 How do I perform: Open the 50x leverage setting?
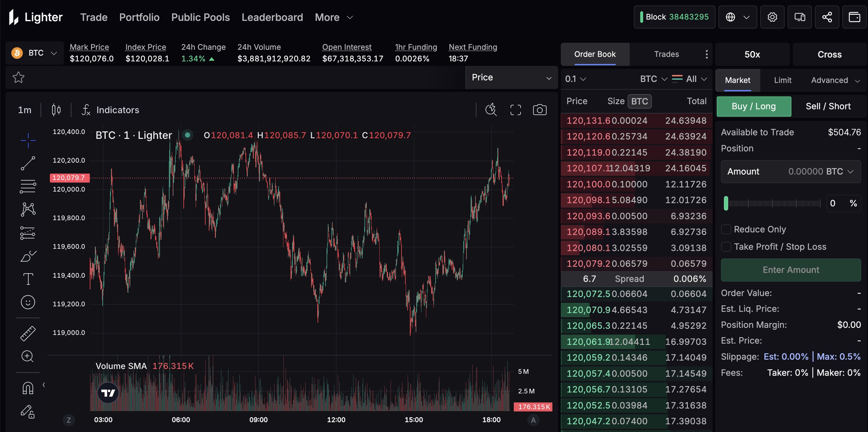pyautogui.click(x=752, y=55)
